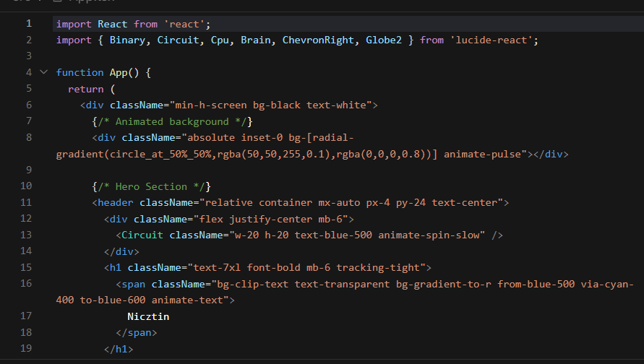
Task: Click the opening h1 tag on line 15
Action: pyautogui.click(x=116, y=267)
